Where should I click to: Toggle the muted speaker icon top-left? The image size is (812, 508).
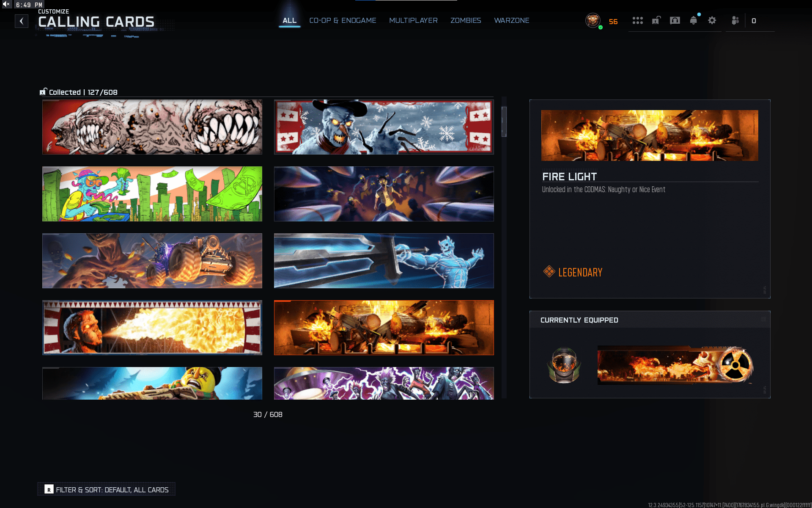point(6,4)
